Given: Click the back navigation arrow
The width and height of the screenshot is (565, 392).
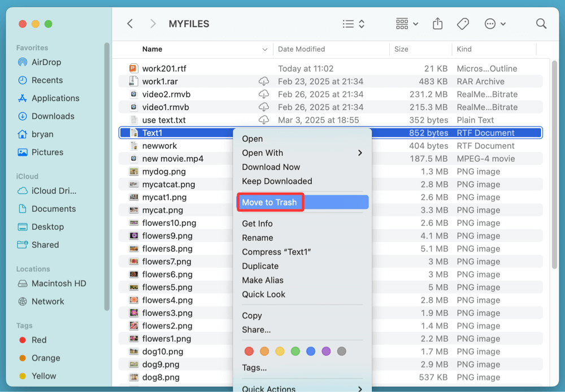Looking at the screenshot, I should point(130,24).
